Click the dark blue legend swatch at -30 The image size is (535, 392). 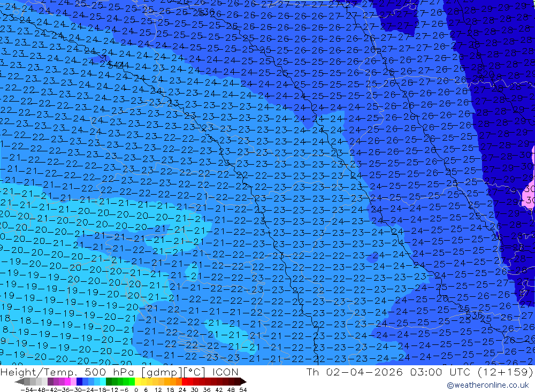click(x=80, y=382)
